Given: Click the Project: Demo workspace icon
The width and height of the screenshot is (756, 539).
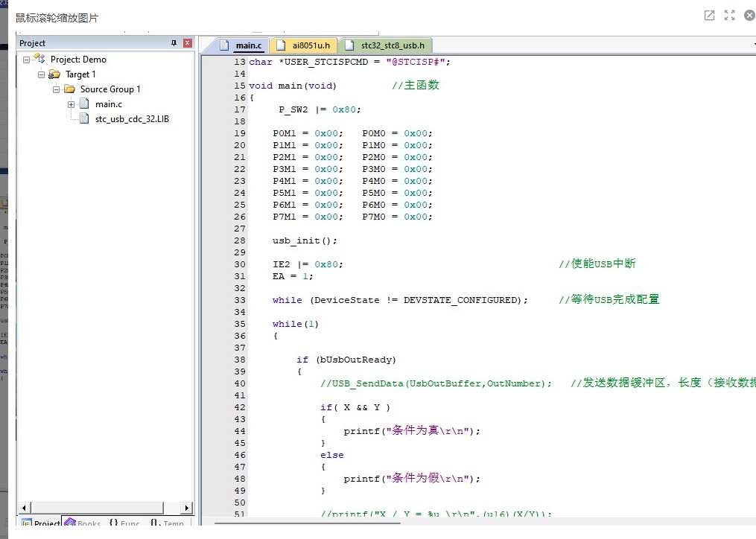Looking at the screenshot, I should [39, 59].
